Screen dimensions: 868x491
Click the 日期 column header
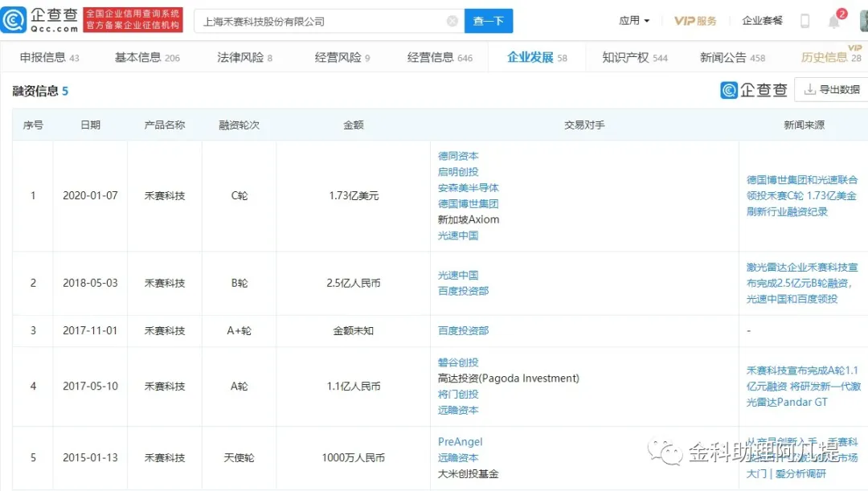tap(90, 125)
